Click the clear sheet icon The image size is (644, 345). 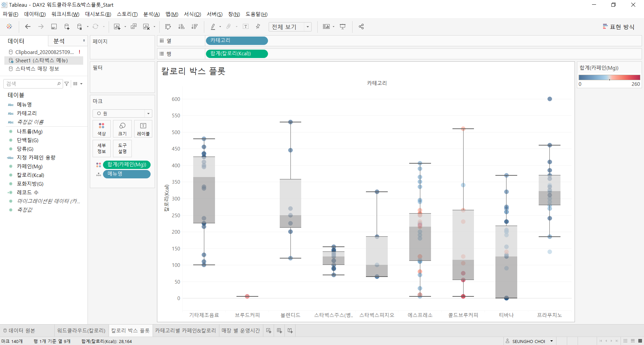[146, 26]
